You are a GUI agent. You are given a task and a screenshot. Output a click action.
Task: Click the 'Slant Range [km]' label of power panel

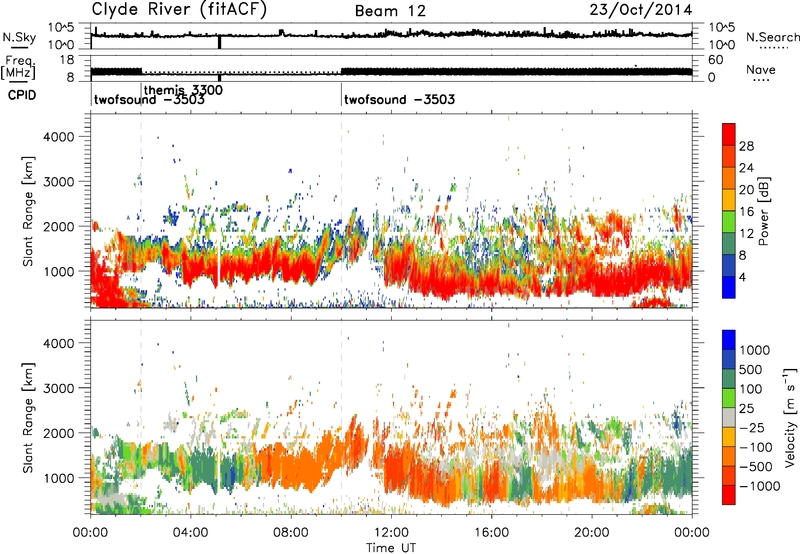tap(28, 211)
